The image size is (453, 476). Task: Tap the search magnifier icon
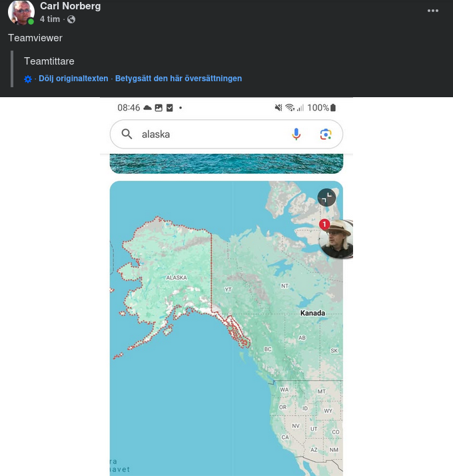point(127,134)
